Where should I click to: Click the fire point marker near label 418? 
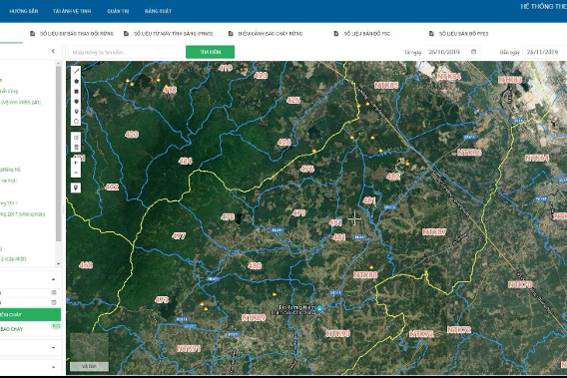click(158, 80)
